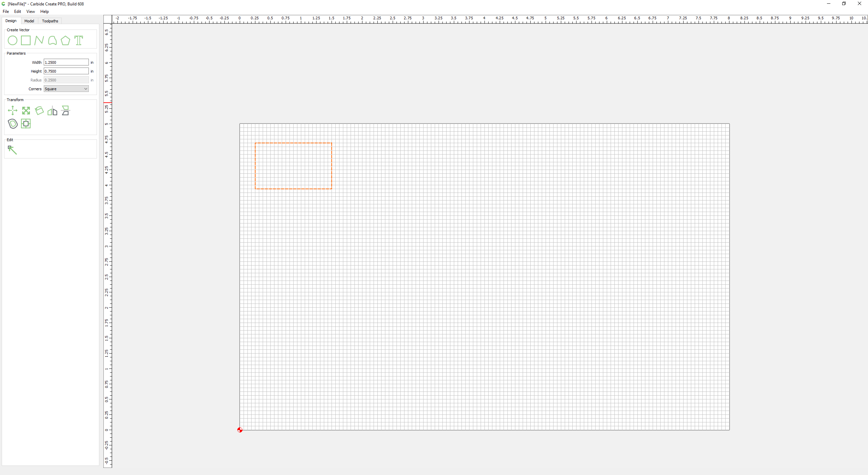Activate the Scale transform tool
The width and height of the screenshot is (868, 475).
pos(26,111)
